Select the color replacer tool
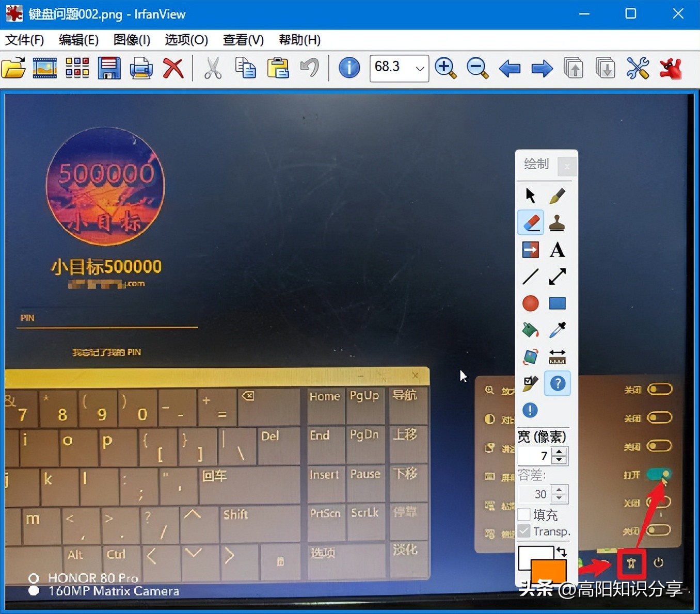 530,250
